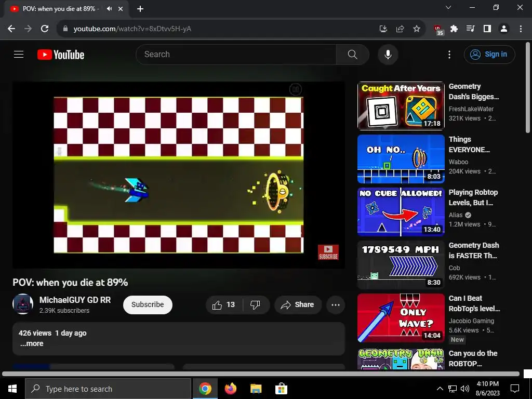Open Geometry Dash's Bigges... video title
Viewport: 532px width, 399px height.
coord(474,91)
